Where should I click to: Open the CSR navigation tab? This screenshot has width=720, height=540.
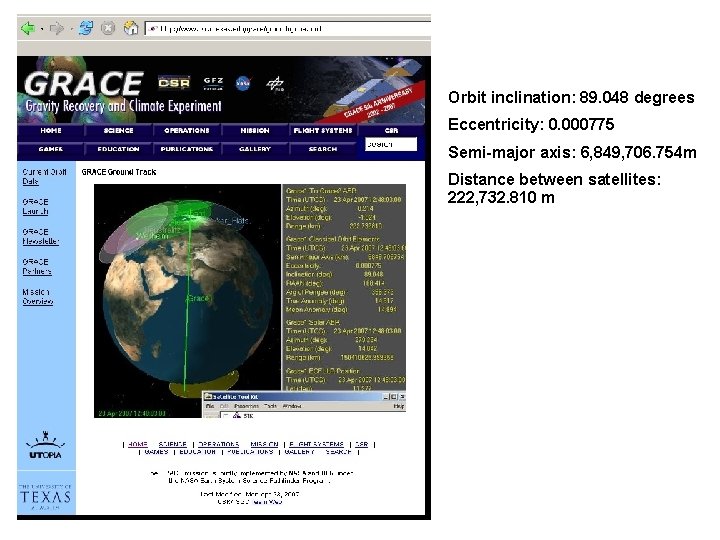[391, 131]
